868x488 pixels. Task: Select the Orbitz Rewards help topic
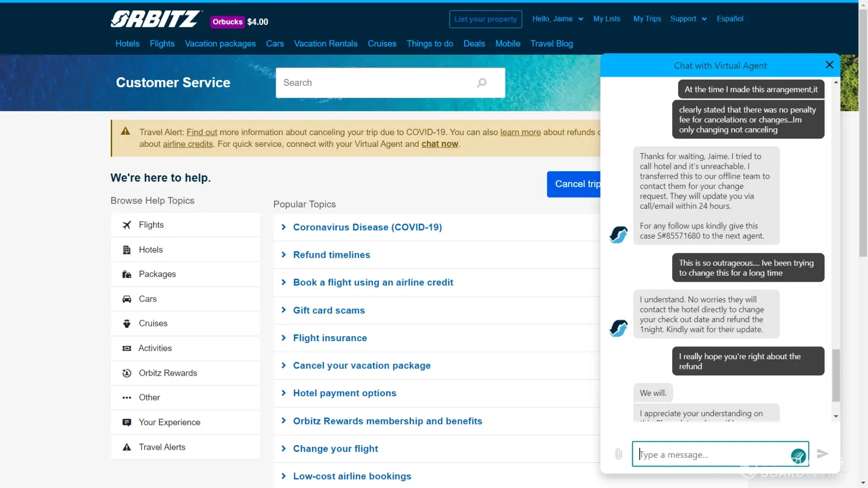click(167, 373)
